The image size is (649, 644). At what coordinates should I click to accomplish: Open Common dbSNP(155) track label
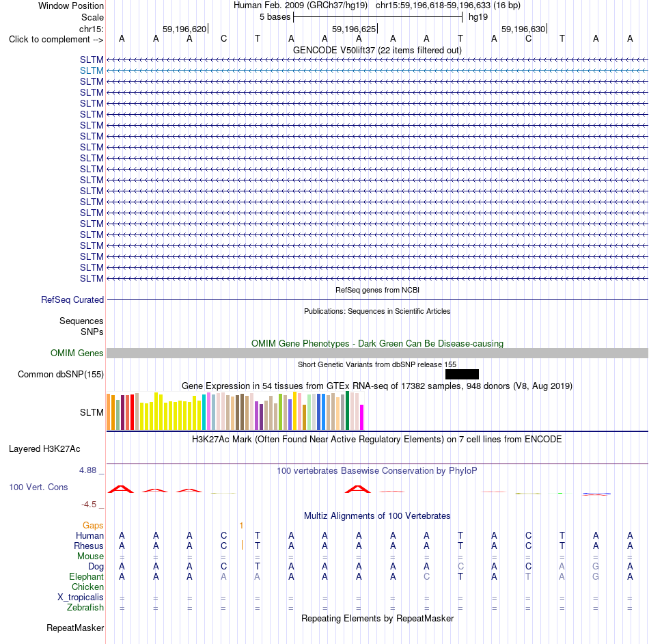click(60, 375)
